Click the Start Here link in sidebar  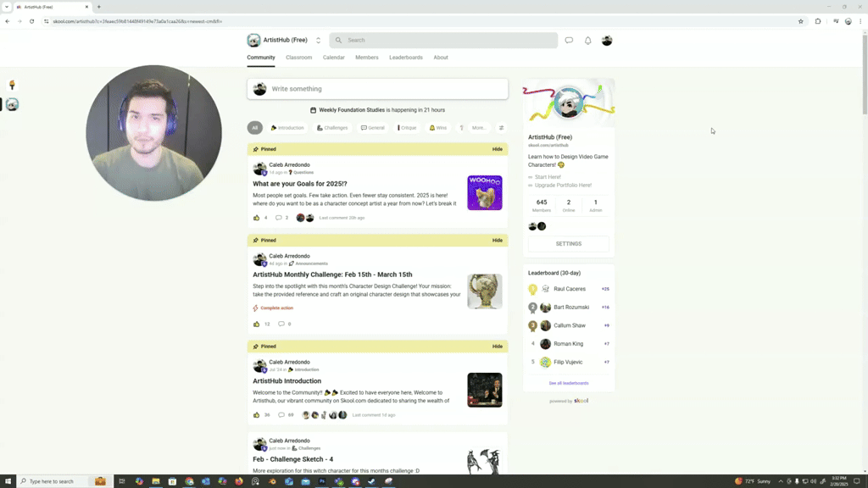pos(548,177)
